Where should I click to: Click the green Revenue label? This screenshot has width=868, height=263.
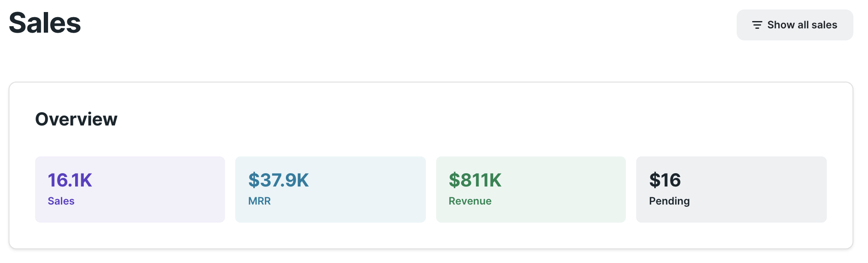tap(470, 201)
